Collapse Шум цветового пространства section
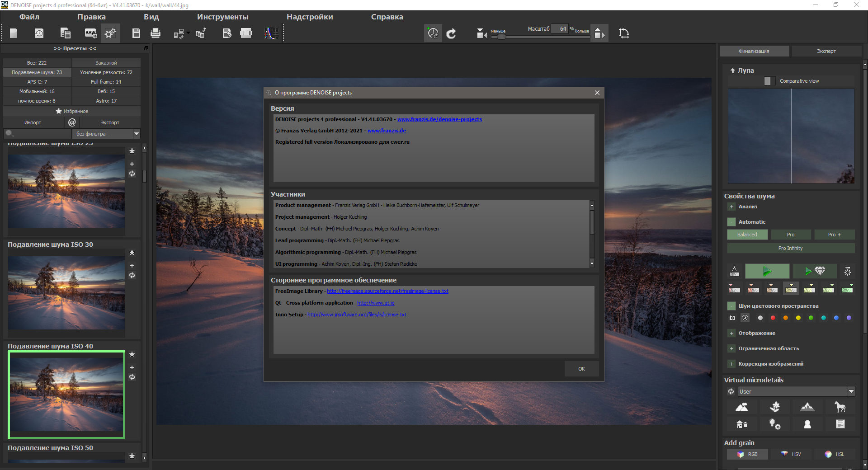868x470 pixels. click(x=731, y=306)
